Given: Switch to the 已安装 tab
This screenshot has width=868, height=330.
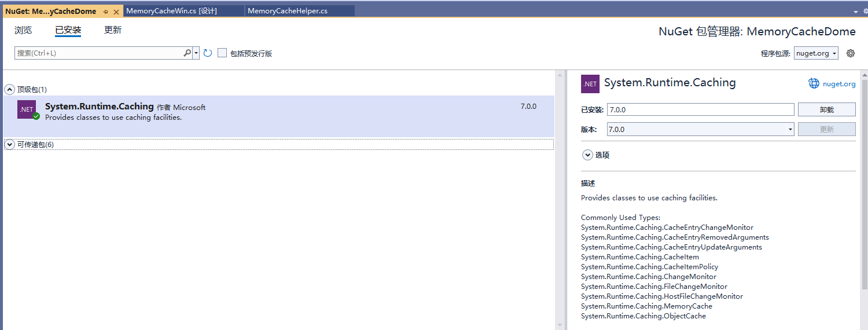Looking at the screenshot, I should pos(68,30).
